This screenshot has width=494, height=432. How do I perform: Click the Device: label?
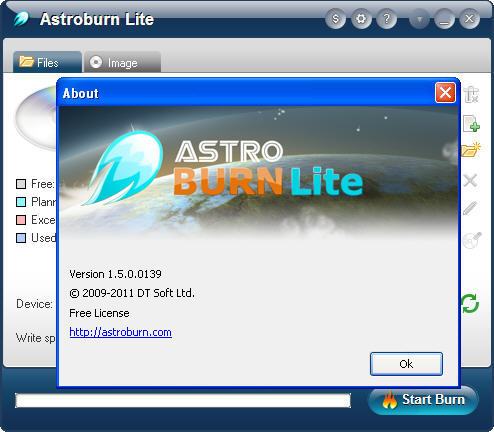[34, 304]
